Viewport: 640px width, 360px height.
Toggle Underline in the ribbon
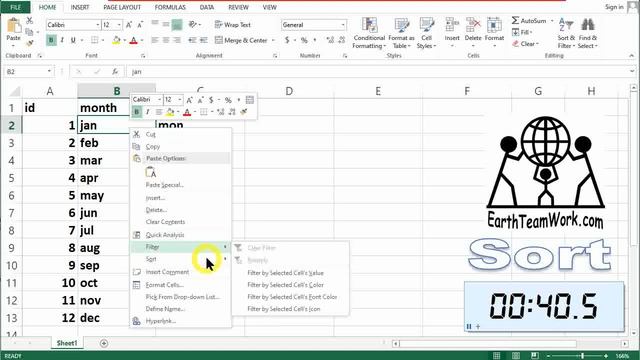point(73,40)
